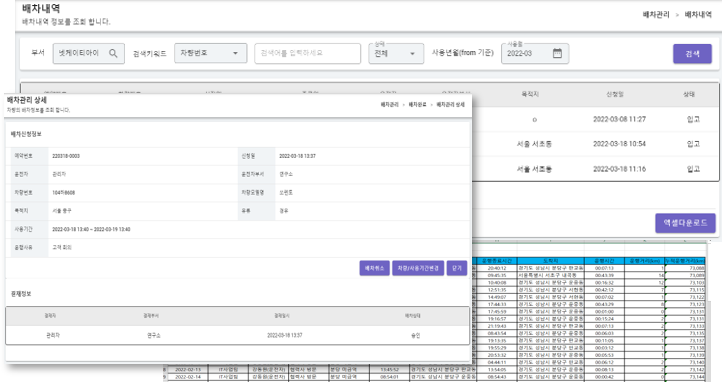Click 입고 status in the 2022-03-08 row
This screenshot has height=382, width=722.
[693, 119]
